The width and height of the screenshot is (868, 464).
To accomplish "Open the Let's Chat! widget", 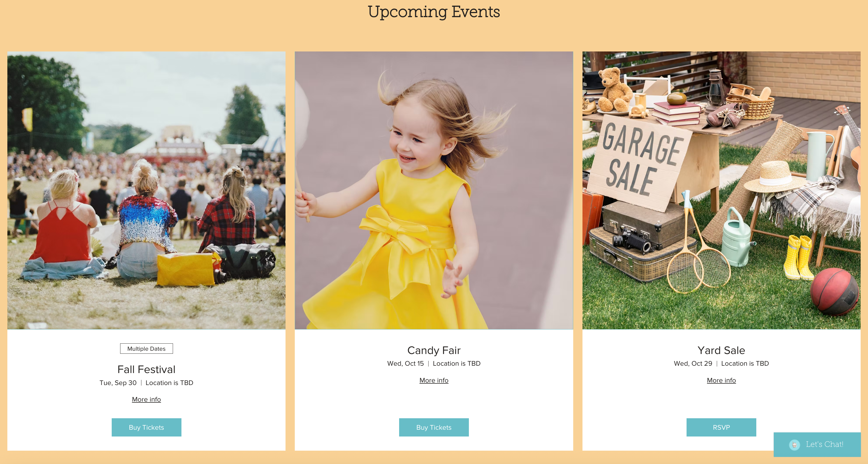I will click(817, 444).
